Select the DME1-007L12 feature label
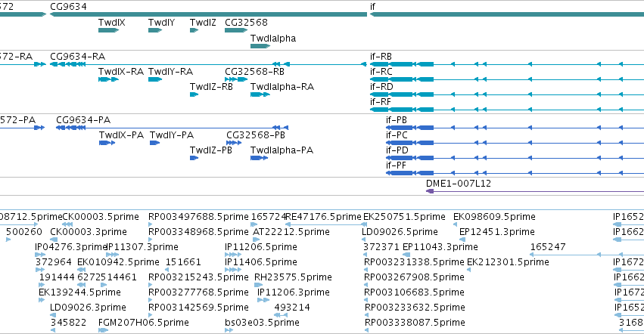The width and height of the screenshot is (644, 334). pos(459,184)
